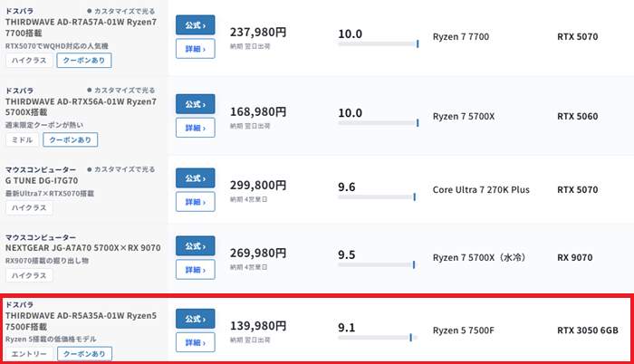Viewport: 634px width, 364px height.
Task: Open 詳細 for NEXTGEAR JG-A7A70
Action: click(x=196, y=270)
